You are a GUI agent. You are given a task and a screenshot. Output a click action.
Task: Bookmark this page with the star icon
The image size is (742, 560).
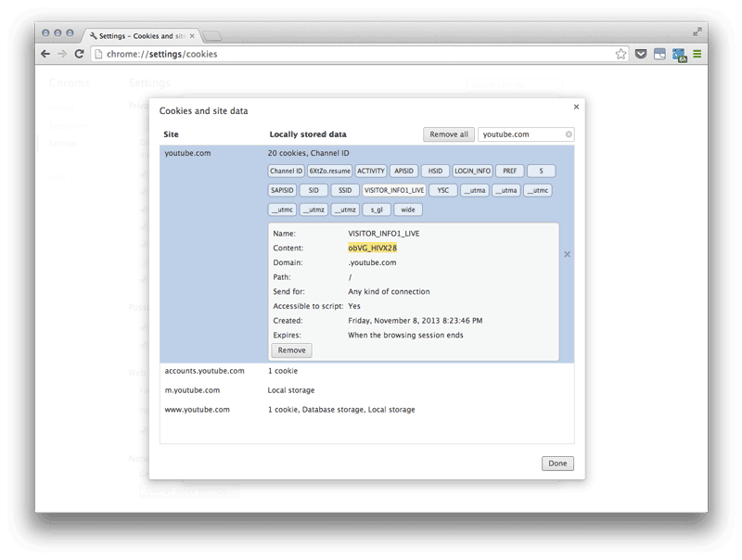pyautogui.click(x=620, y=54)
